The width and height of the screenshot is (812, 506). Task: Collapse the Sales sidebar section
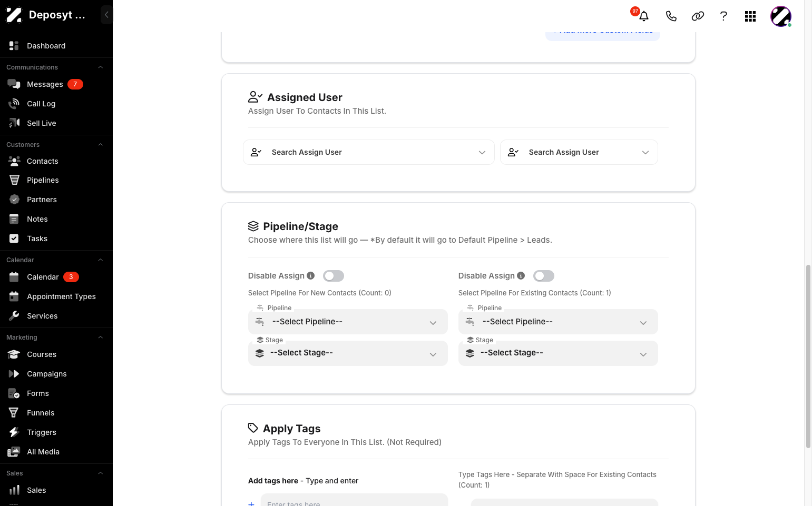coord(100,473)
